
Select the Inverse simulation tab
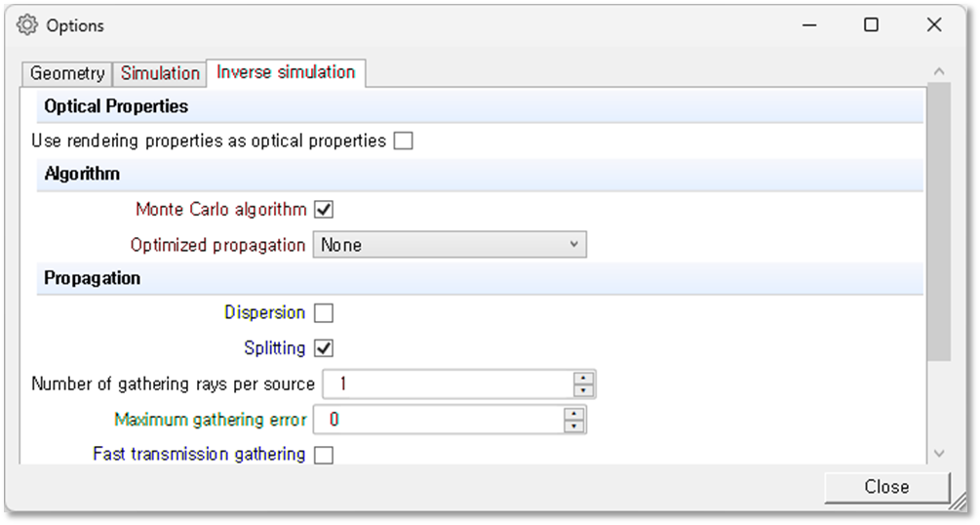(x=286, y=72)
